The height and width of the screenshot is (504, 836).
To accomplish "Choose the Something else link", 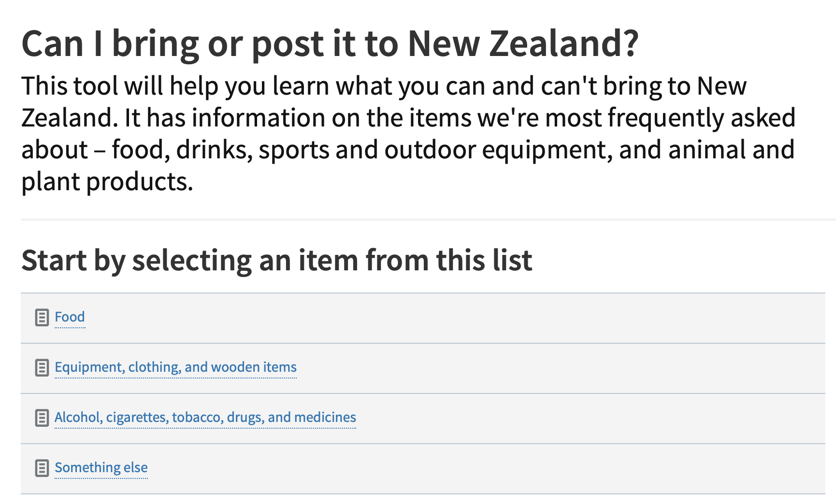I will [x=101, y=468].
